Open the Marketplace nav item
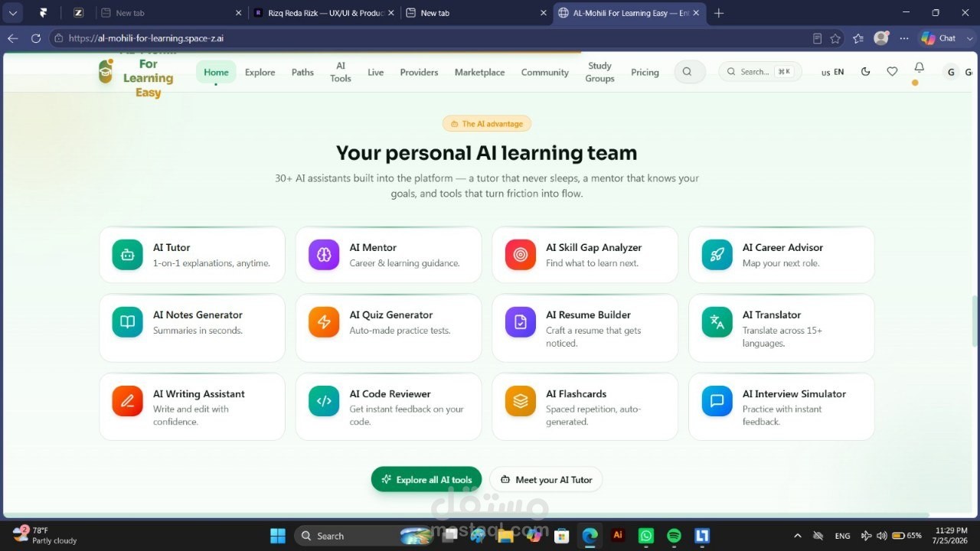This screenshot has height=551, width=980. (479, 72)
